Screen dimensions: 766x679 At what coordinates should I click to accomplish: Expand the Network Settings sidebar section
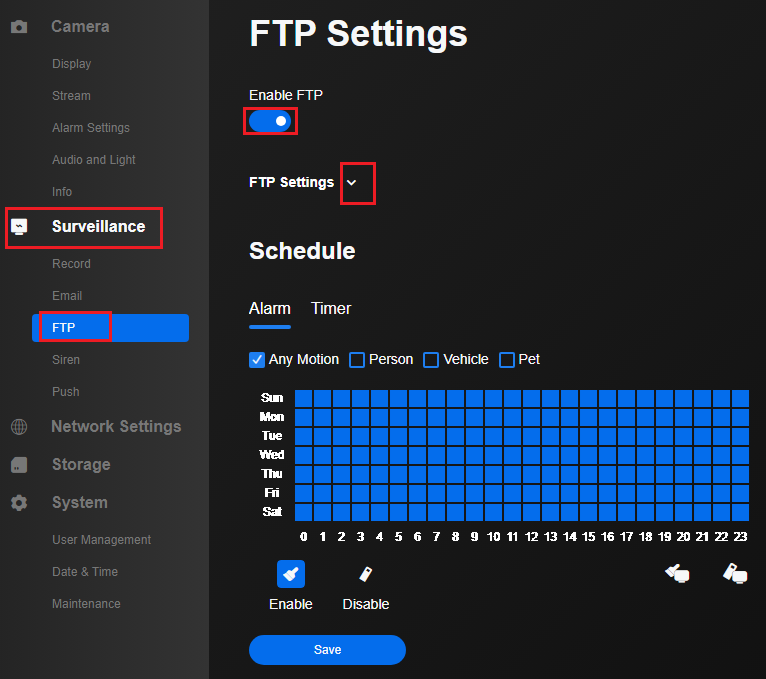pyautogui.click(x=116, y=427)
